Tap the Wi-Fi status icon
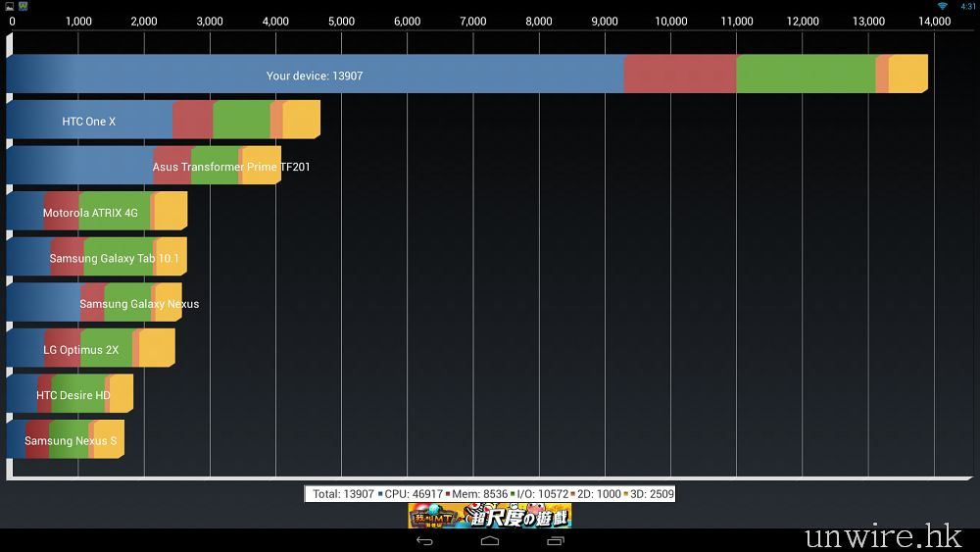 click(x=942, y=6)
